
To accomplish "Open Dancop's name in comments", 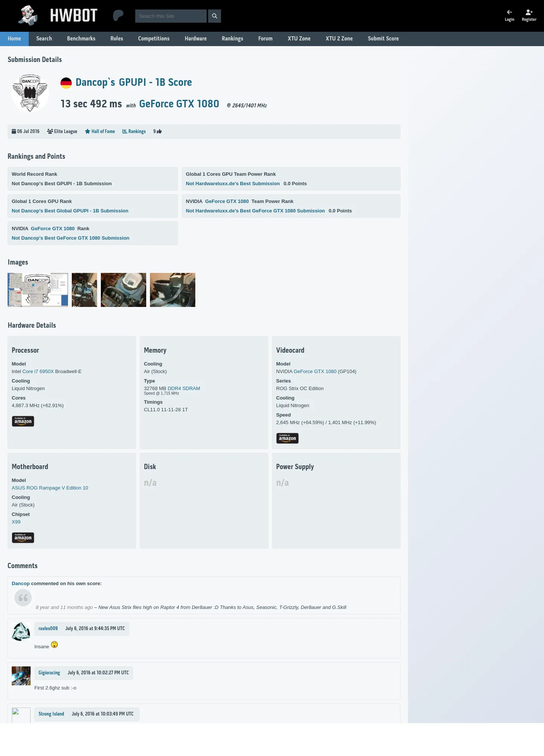I will [21, 584].
